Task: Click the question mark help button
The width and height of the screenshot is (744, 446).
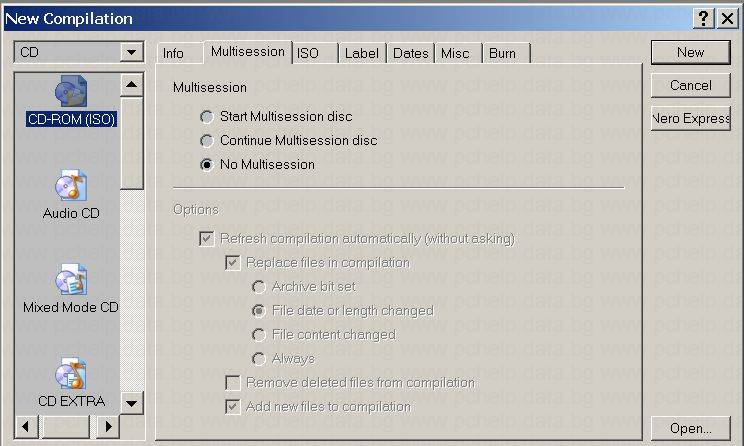Action: tap(703, 19)
